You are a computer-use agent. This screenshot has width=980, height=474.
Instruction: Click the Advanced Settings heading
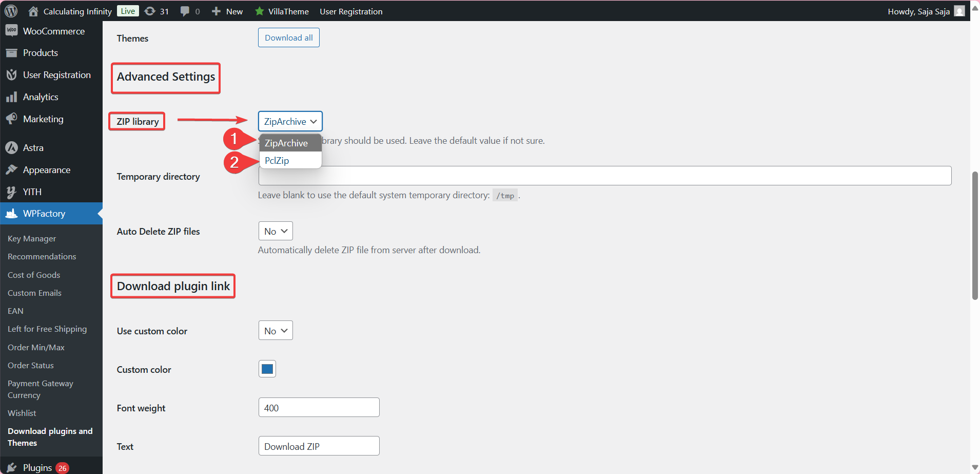(166, 77)
